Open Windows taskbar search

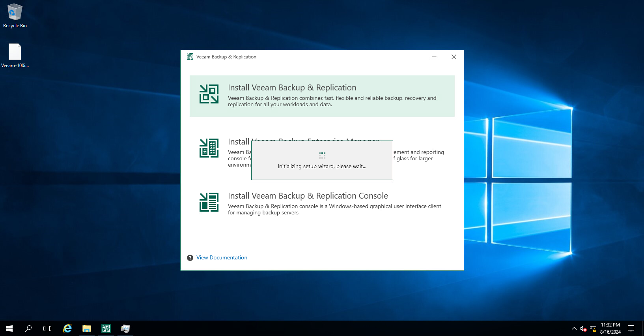click(x=28, y=328)
